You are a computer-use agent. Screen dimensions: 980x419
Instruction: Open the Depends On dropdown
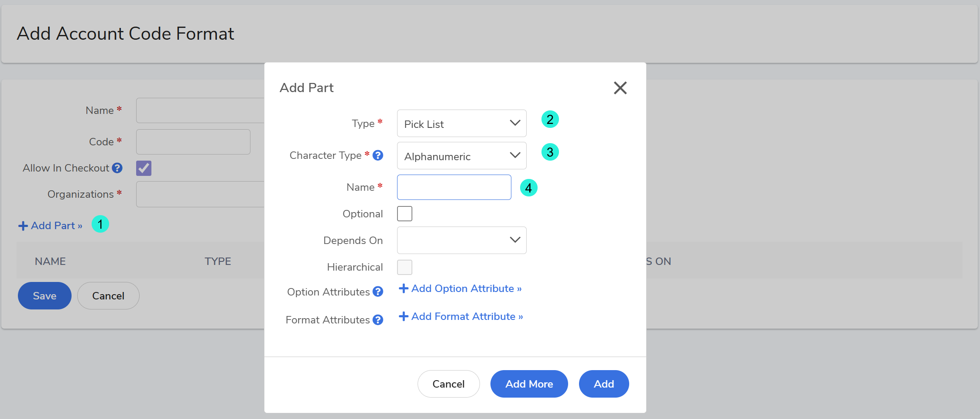[461, 240]
